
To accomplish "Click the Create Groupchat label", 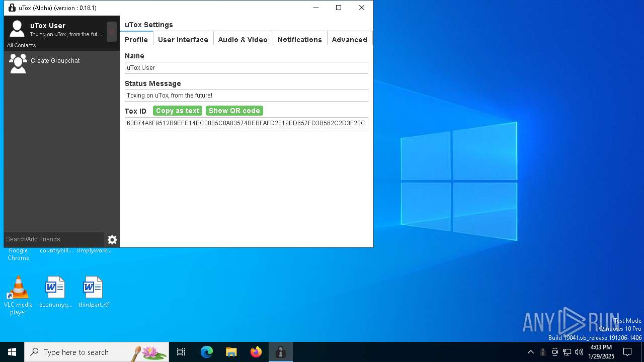I will (55, 61).
